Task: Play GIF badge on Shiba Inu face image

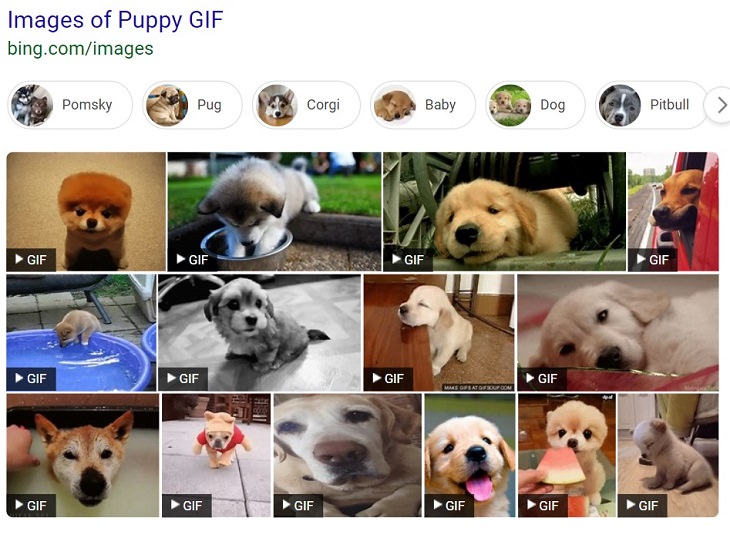Action: [x=31, y=506]
